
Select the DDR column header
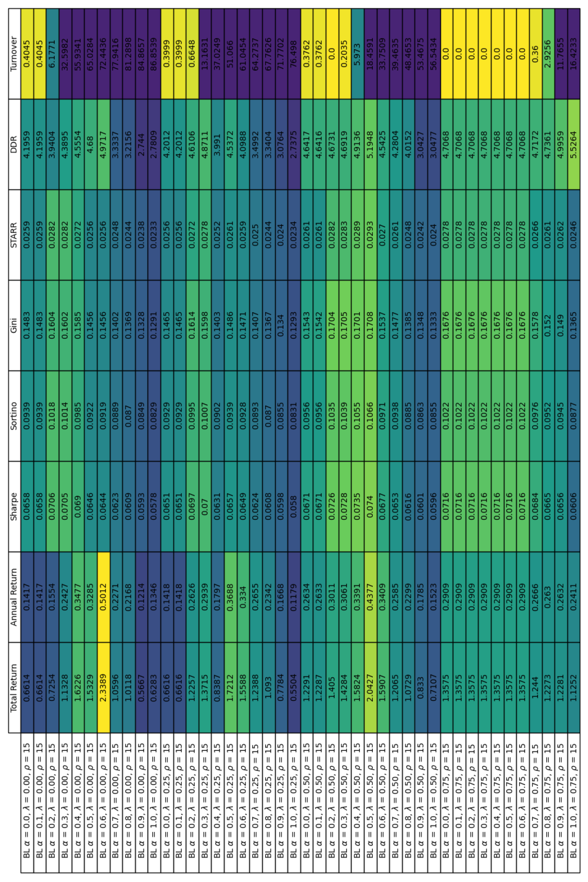coord(15,144)
